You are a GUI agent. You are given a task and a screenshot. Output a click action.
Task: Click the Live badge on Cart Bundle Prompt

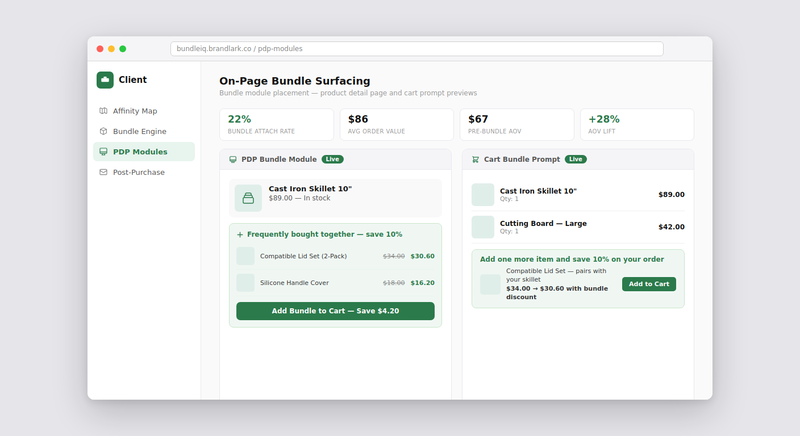(576, 159)
